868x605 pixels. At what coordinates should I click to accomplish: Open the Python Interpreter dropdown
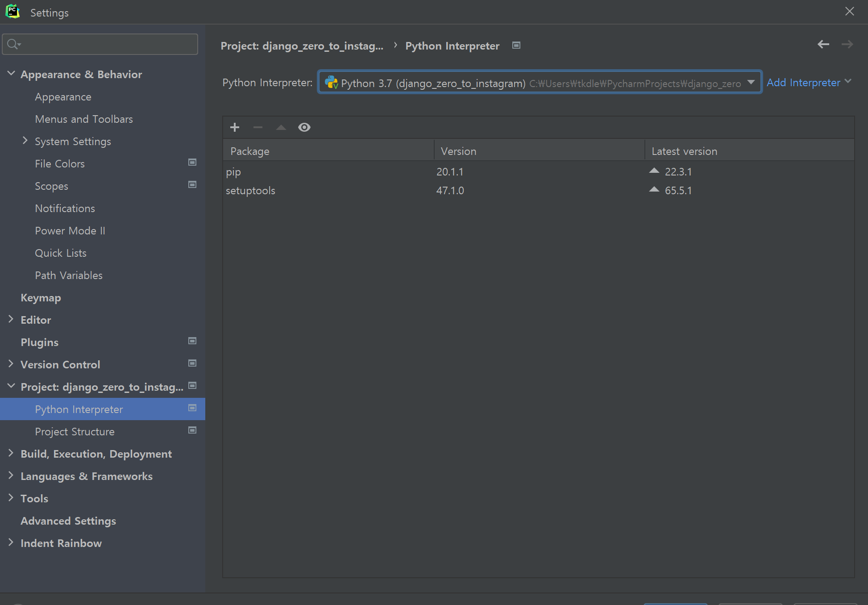[751, 82]
